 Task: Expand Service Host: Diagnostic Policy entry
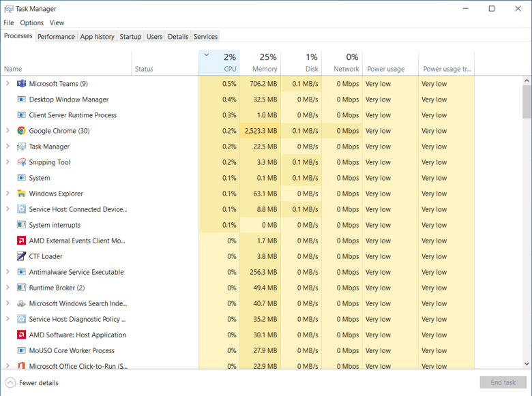point(8,319)
